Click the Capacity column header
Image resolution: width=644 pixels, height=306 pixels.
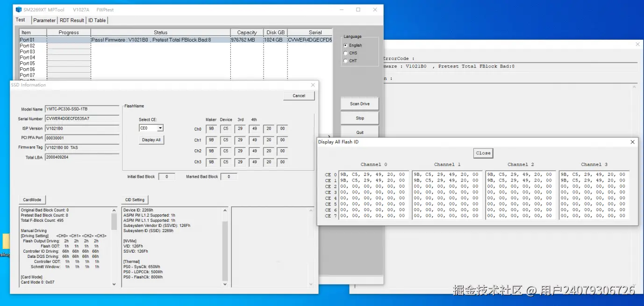(247, 32)
